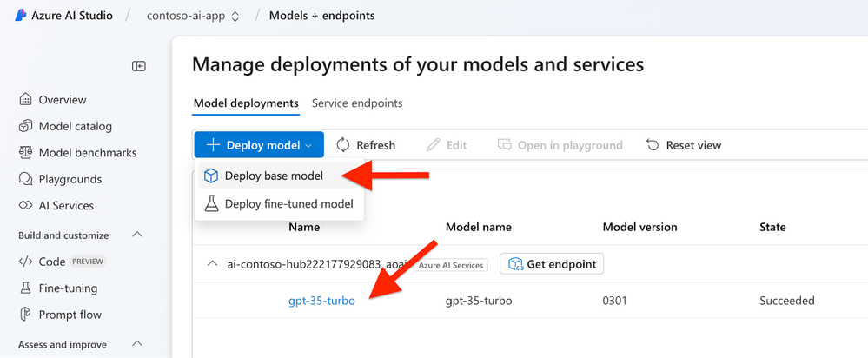The image size is (868, 358).
Task: Open the gpt-35-turbo deployment link
Action: pos(321,302)
